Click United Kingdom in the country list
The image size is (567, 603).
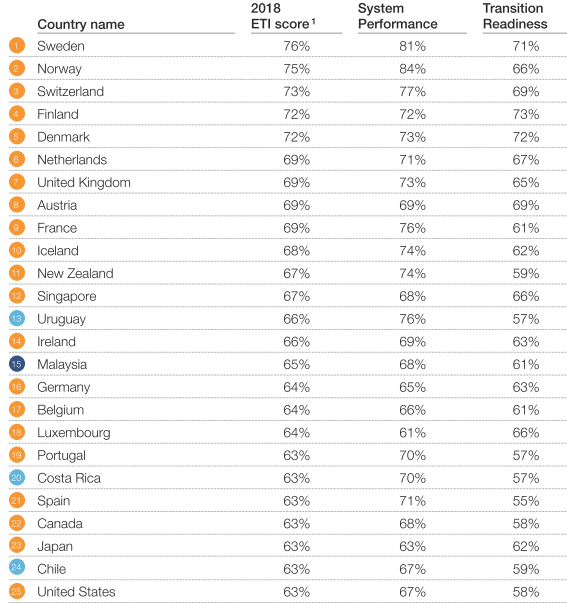tap(84, 182)
